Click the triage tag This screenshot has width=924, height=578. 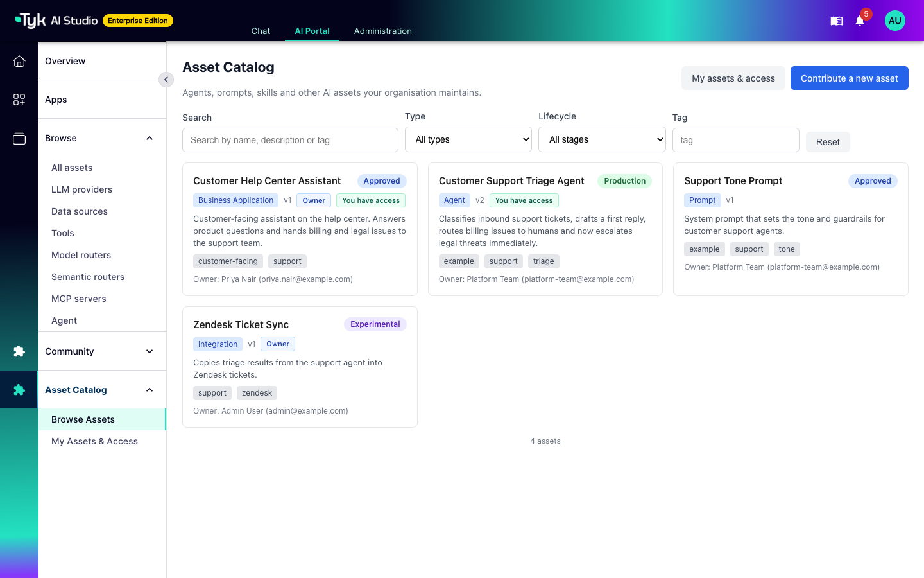click(543, 261)
